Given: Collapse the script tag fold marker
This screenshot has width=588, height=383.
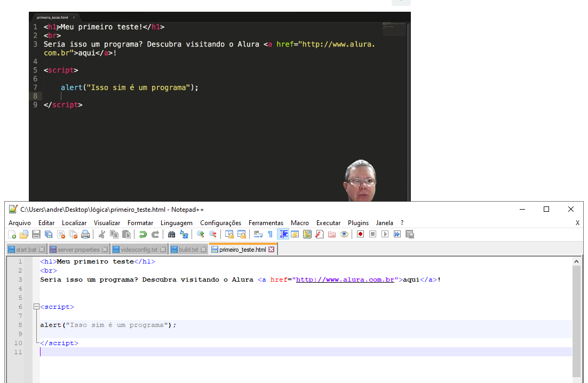Looking at the screenshot, I should [36, 307].
